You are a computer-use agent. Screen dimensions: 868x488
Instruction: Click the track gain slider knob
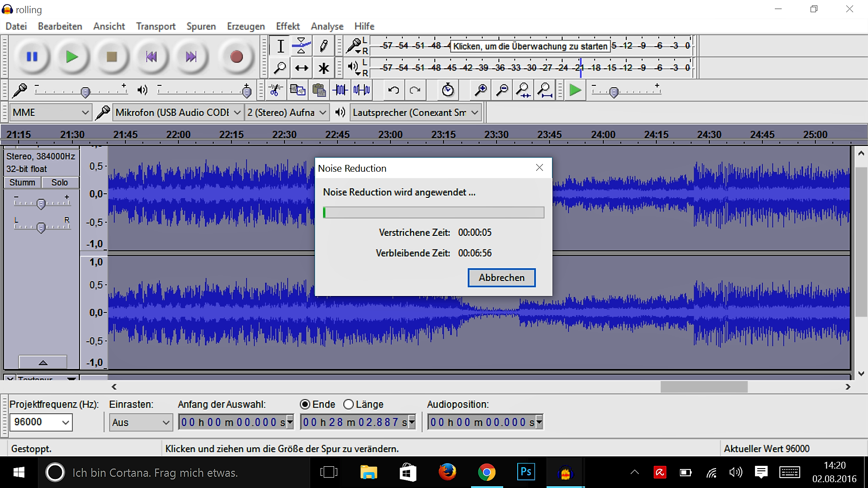[x=41, y=204]
